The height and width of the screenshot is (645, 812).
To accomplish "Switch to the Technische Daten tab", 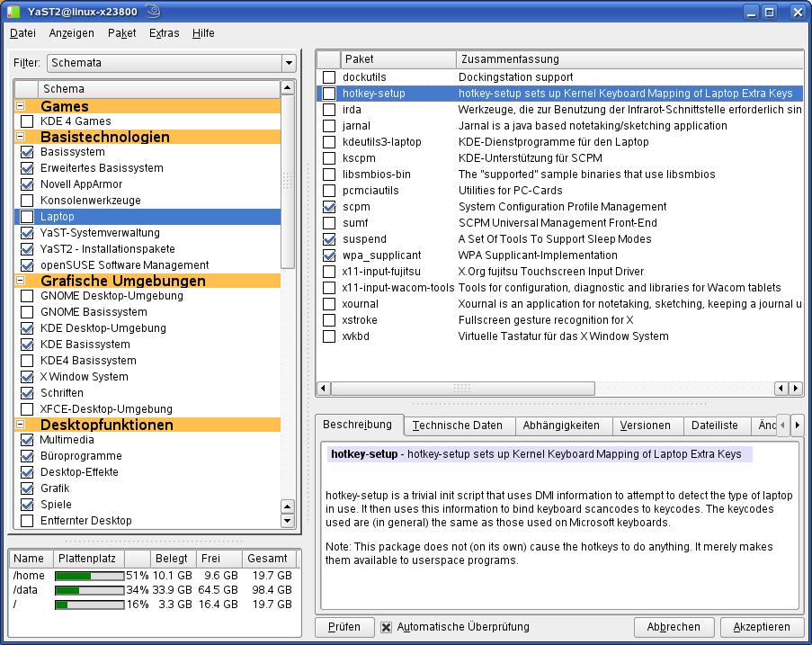I will 458,426.
